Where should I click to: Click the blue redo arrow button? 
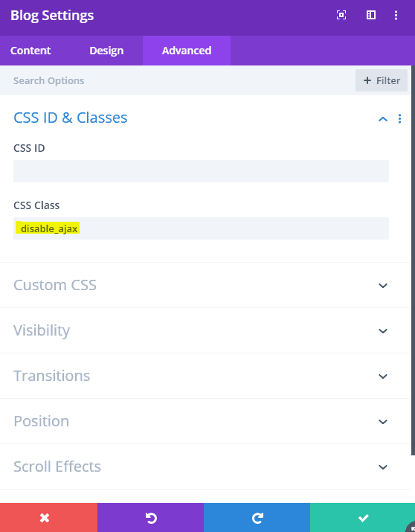click(257, 517)
